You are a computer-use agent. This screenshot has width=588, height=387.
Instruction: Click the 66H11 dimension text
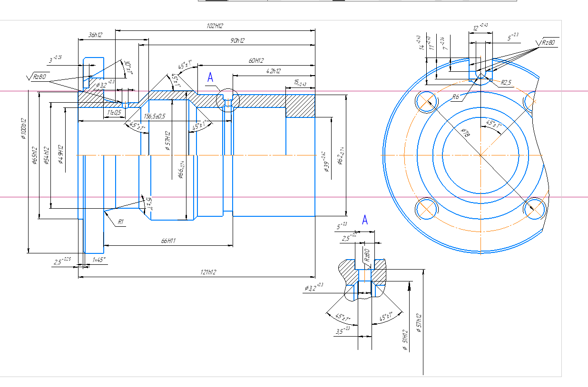click(168, 242)
